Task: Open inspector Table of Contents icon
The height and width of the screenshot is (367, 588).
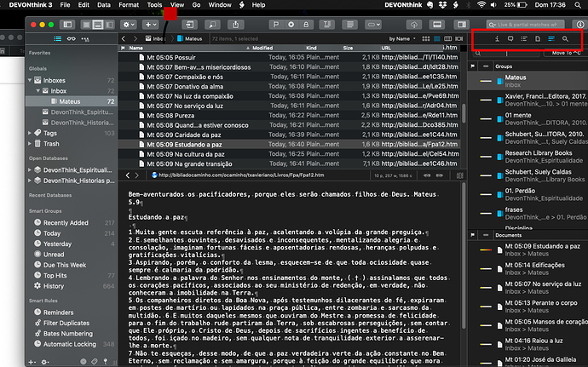Action: [x=524, y=38]
